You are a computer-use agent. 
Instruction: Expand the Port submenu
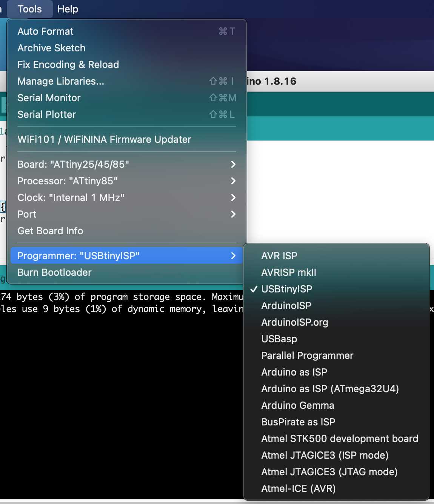coord(127,214)
